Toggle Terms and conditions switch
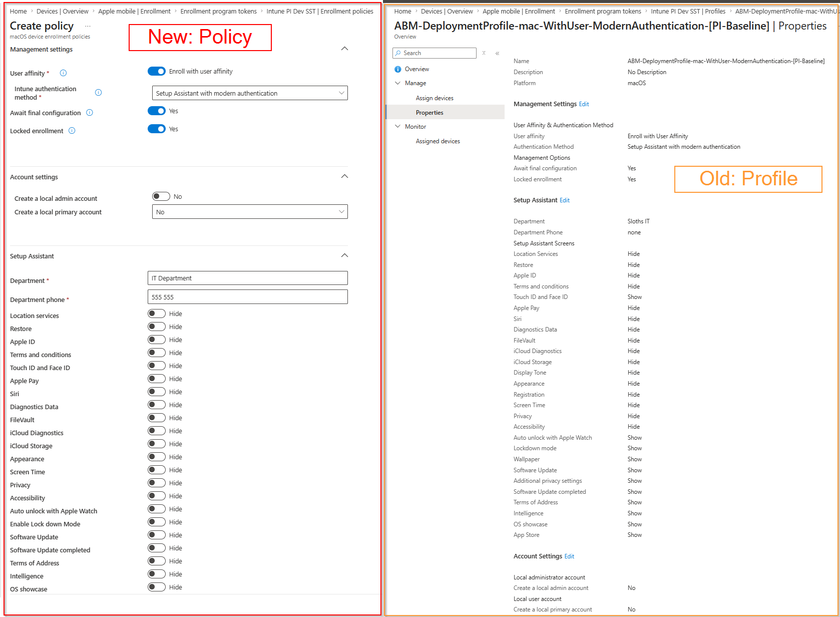Viewport: 840px width, 617px height. (157, 353)
